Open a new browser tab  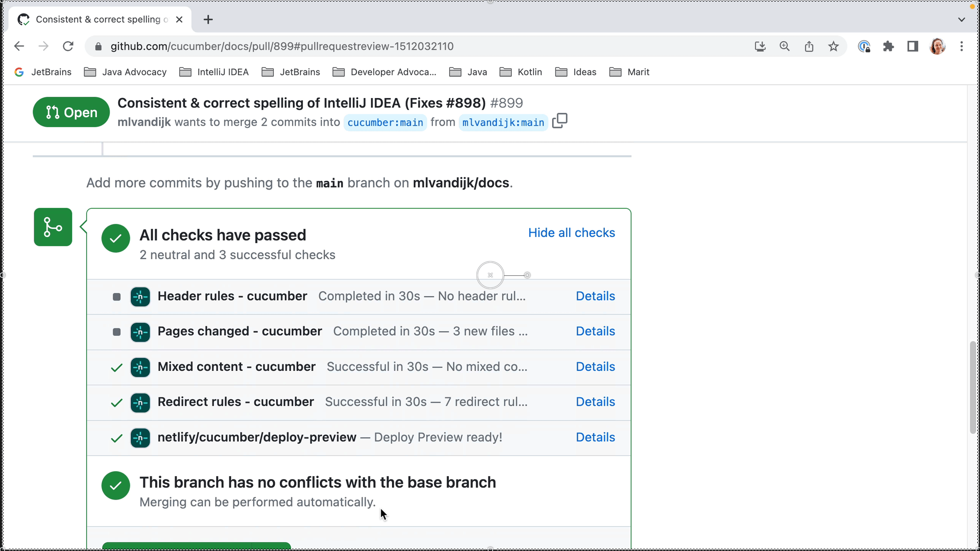click(x=208, y=19)
